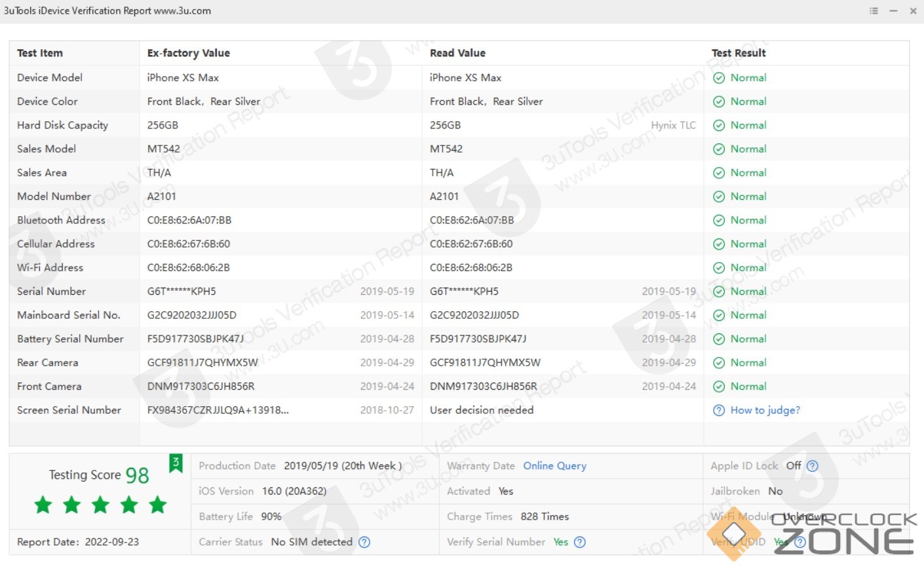
Task: Select the Hynix TLC label
Action: pyautogui.click(x=674, y=125)
